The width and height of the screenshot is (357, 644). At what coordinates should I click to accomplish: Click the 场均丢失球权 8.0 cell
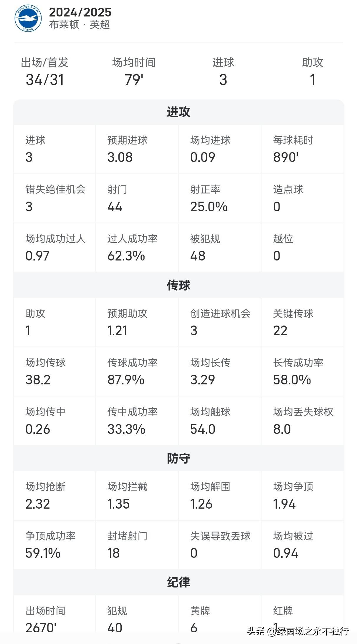[x=302, y=421]
